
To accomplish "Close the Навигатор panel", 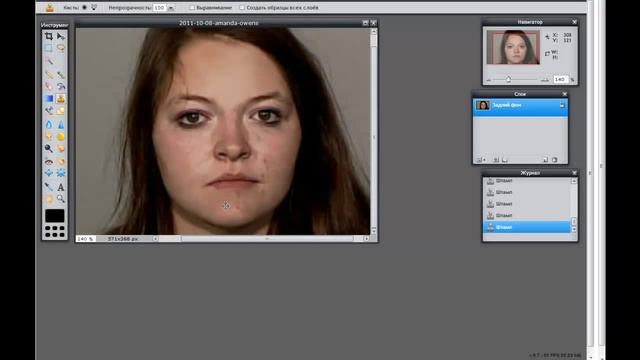I will [574, 22].
